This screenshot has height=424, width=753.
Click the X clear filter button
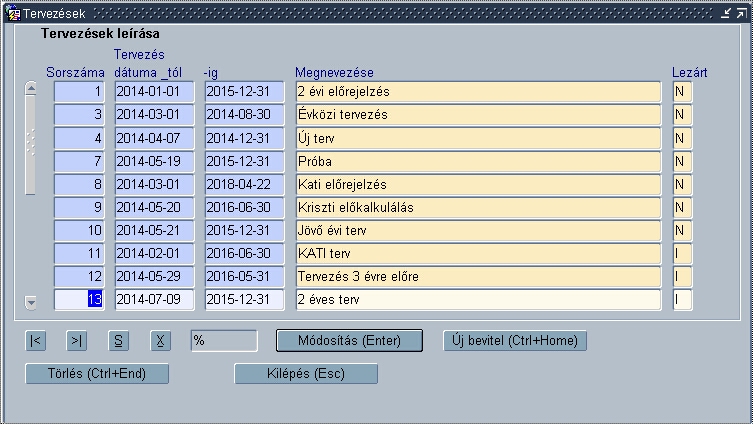click(160, 340)
